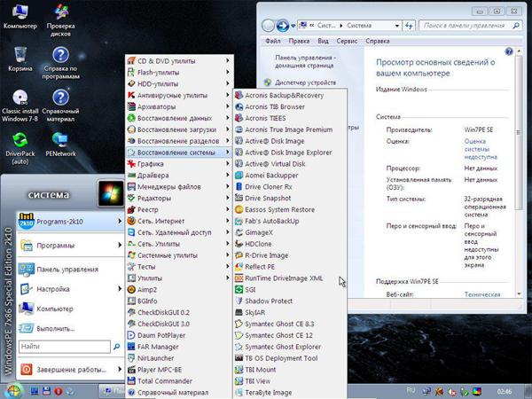
Task: Click Оценка системы недоступна link
Action: click(481, 149)
